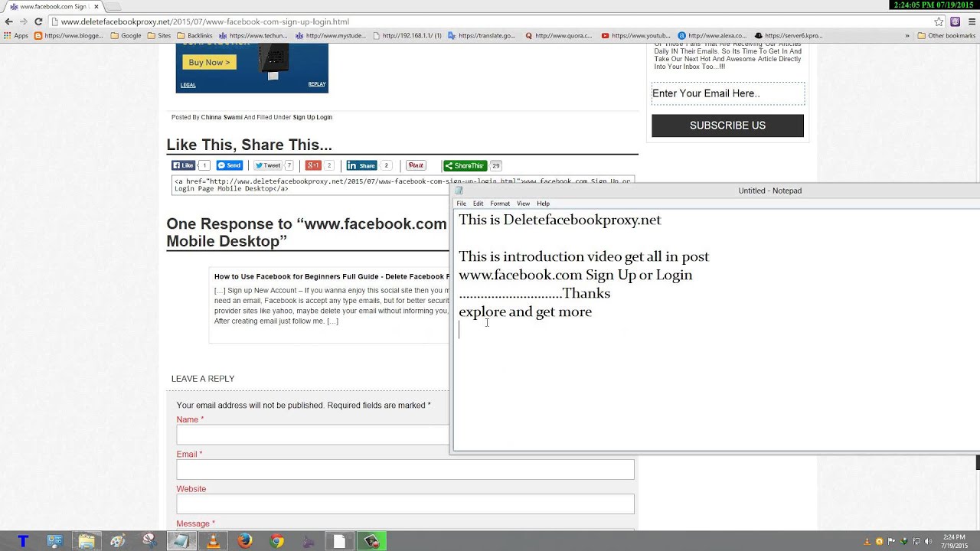Click the Email input field in reply form

(405, 469)
